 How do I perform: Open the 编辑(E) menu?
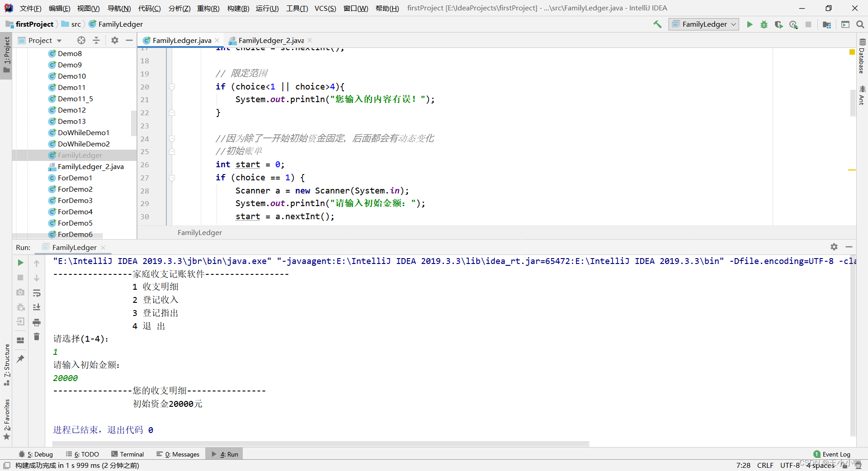coord(60,9)
